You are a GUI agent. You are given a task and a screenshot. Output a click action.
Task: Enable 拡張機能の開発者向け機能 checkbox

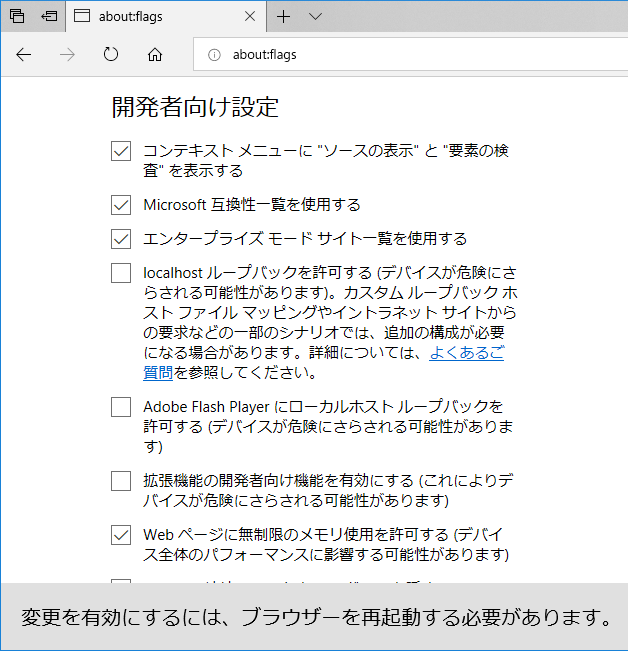pyautogui.click(x=121, y=480)
